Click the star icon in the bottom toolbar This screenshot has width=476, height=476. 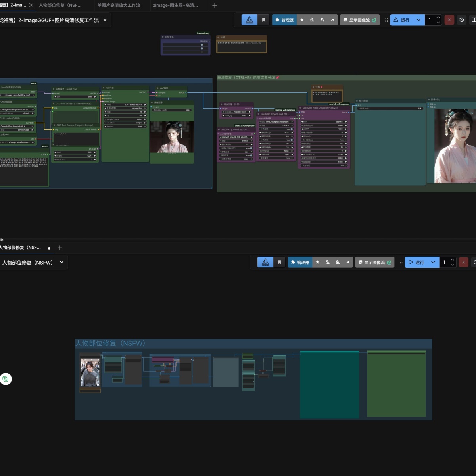coord(317,262)
